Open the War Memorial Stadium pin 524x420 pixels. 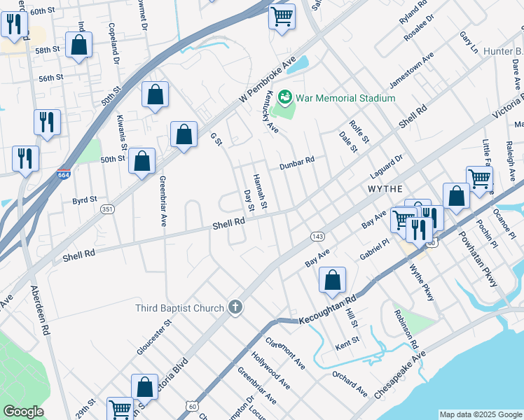click(x=285, y=98)
